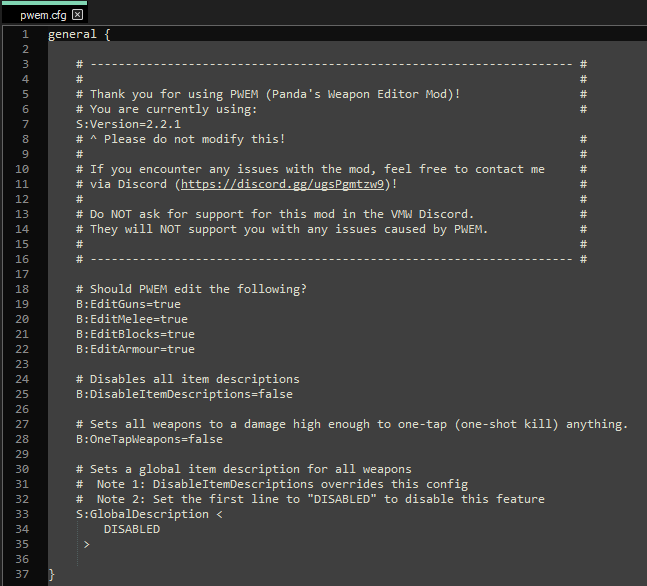This screenshot has height=586, width=647.
Task: Click the B:EditGuns=true setting
Action: click(128, 304)
